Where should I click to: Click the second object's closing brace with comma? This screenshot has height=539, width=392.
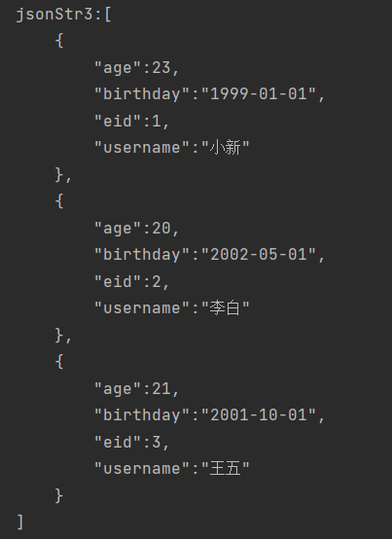(63, 335)
